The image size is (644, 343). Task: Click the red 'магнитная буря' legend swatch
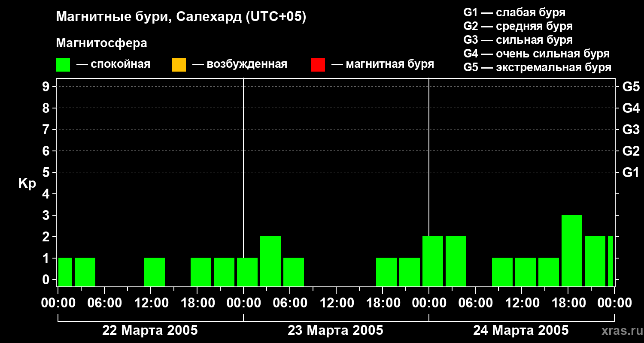coord(318,65)
